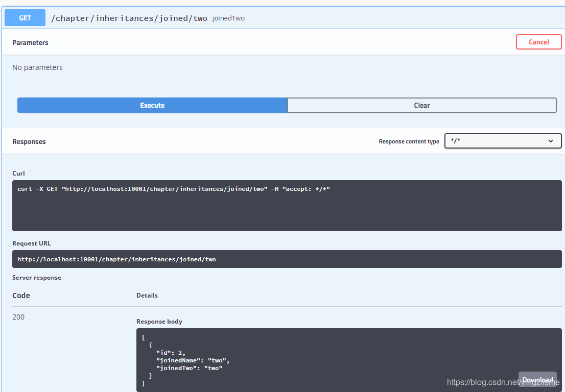Click the Request URL value box
The height and width of the screenshot is (392, 565).
point(287,259)
